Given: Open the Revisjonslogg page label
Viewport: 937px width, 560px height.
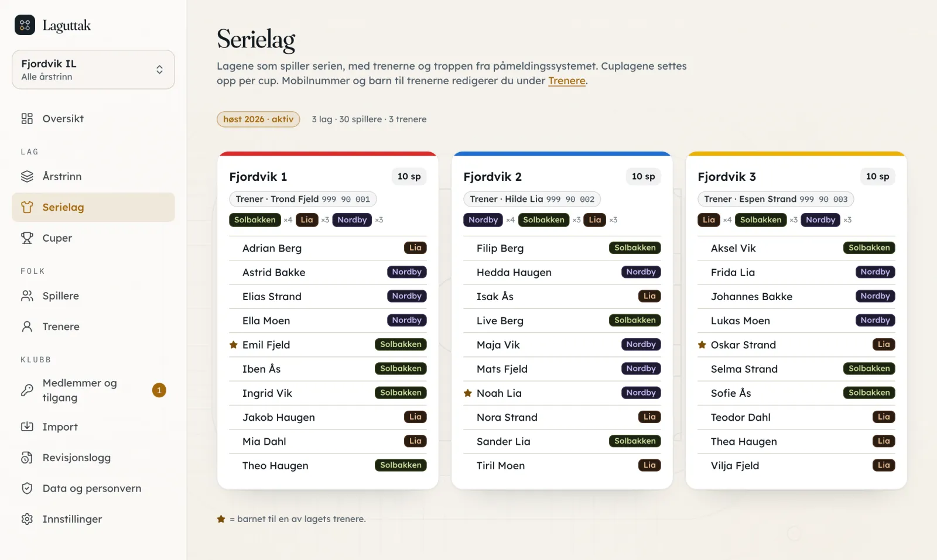Looking at the screenshot, I should (76, 458).
